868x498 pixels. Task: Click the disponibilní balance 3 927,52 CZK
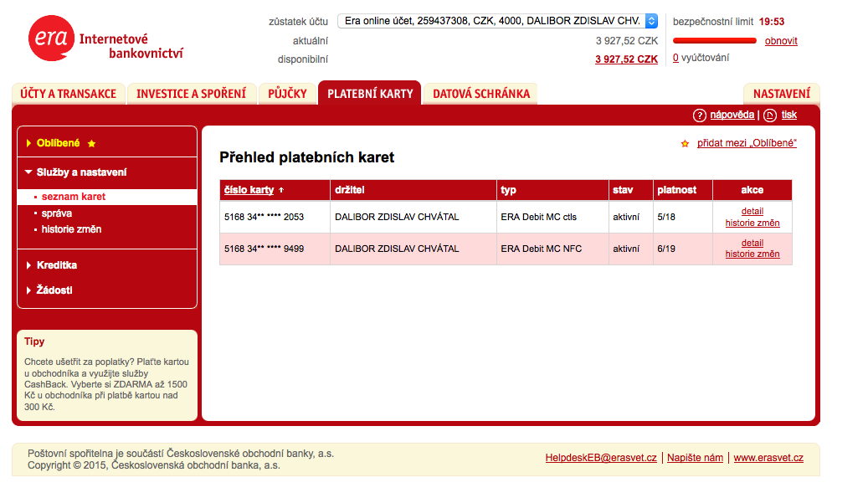pos(627,59)
